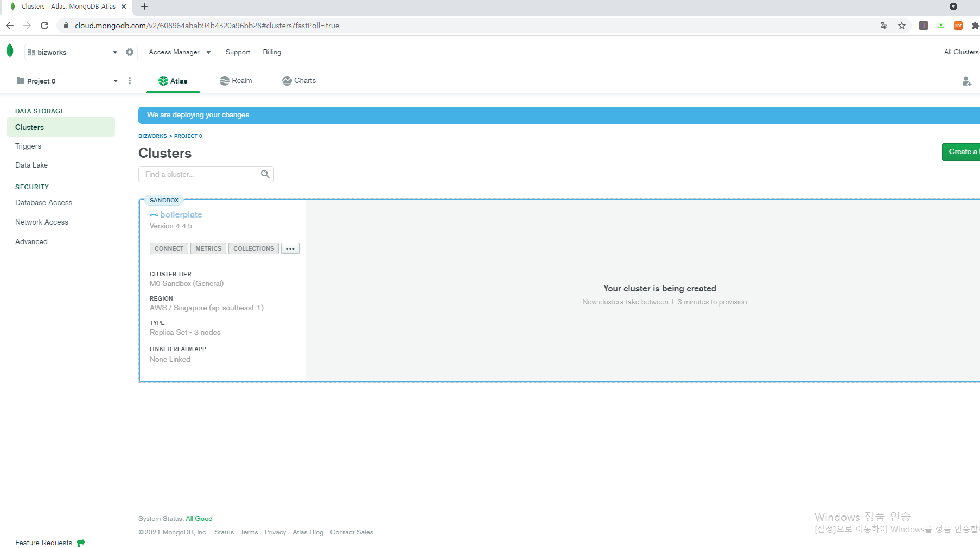Viewport: 980px width, 548px height.
Task: Open the Privacy footer link
Action: click(x=275, y=532)
